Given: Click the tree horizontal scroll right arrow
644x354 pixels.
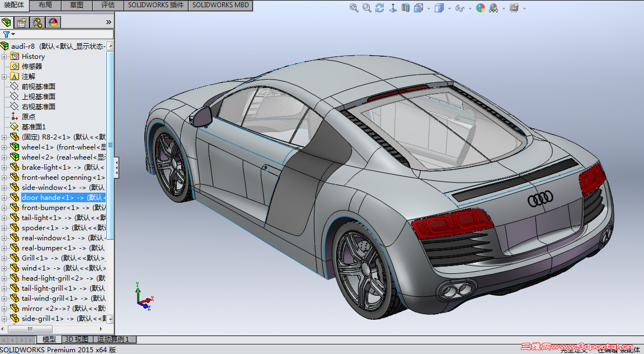Looking at the screenshot, I should (x=101, y=329).
